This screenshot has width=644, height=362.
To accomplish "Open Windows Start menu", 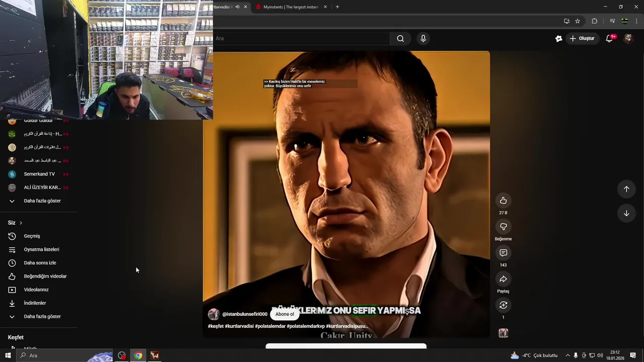I will pyautogui.click(x=8, y=355).
